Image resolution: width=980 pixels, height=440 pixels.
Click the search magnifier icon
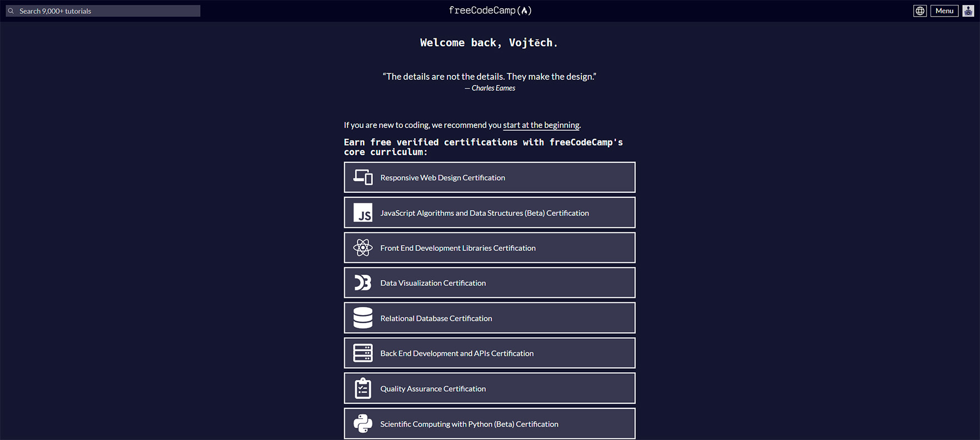11,11
